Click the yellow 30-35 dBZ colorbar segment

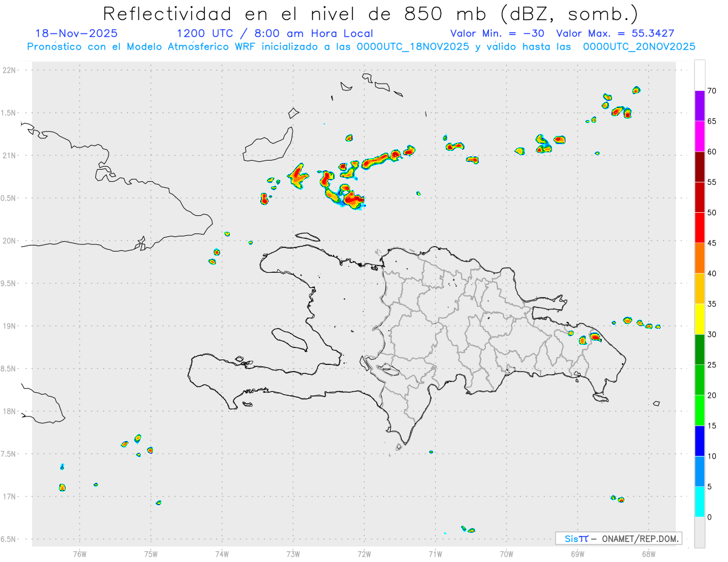pos(699,319)
